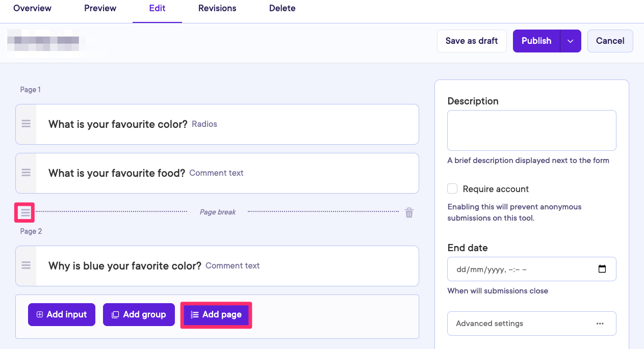644x349 pixels.
Task: Select the Delete tab
Action: [x=282, y=8]
